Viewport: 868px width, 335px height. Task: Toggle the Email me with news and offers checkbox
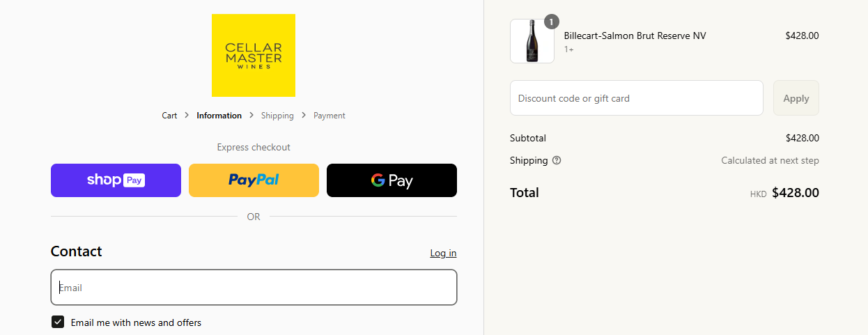coord(58,322)
